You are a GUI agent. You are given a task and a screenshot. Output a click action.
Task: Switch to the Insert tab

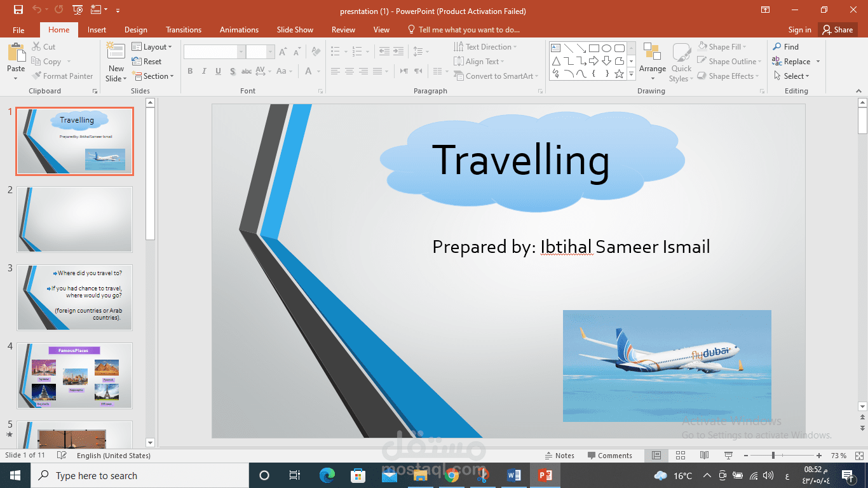97,30
